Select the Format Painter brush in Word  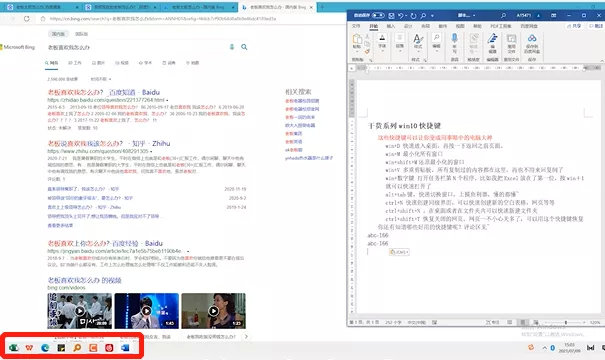tap(367, 51)
